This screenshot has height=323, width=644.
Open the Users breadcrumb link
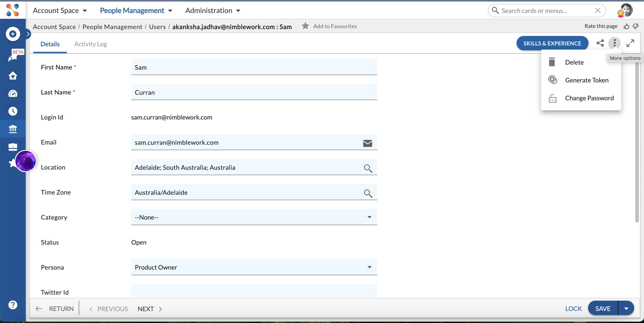pyautogui.click(x=157, y=27)
